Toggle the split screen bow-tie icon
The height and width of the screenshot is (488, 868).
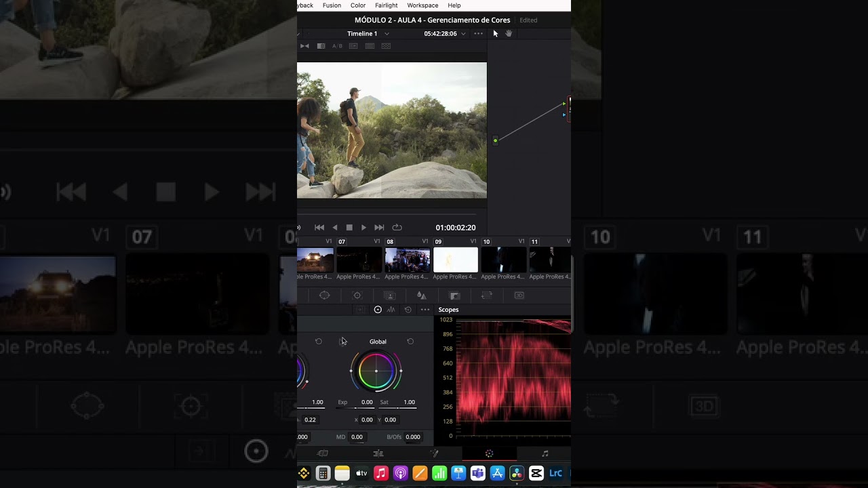304,46
